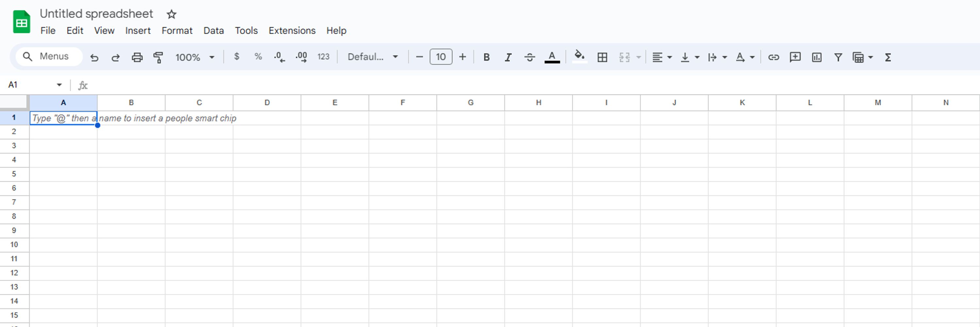Toggle italic formatting
Image resolution: width=980 pixels, height=327 pixels.
coord(508,57)
